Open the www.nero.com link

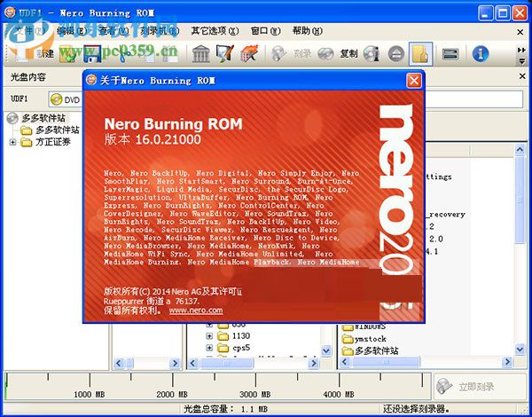point(196,311)
